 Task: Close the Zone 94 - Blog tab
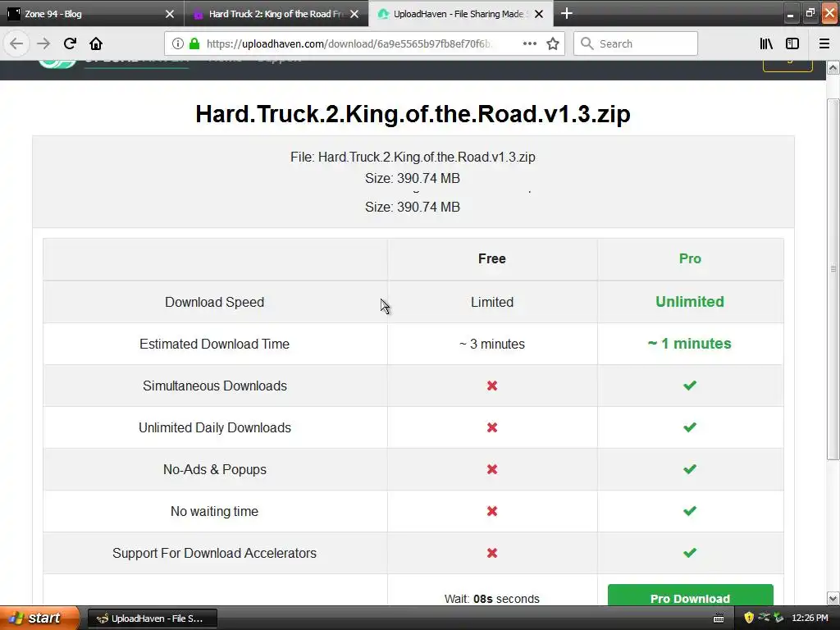(170, 14)
